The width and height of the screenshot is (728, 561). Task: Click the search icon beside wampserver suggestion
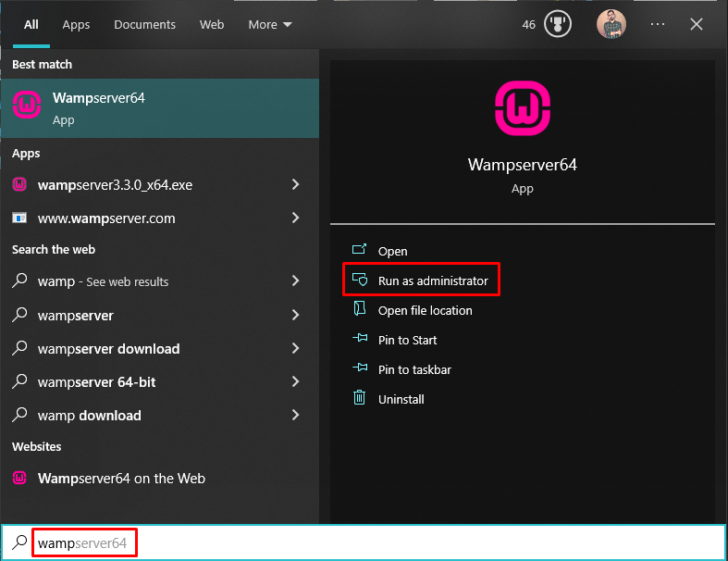click(x=19, y=315)
